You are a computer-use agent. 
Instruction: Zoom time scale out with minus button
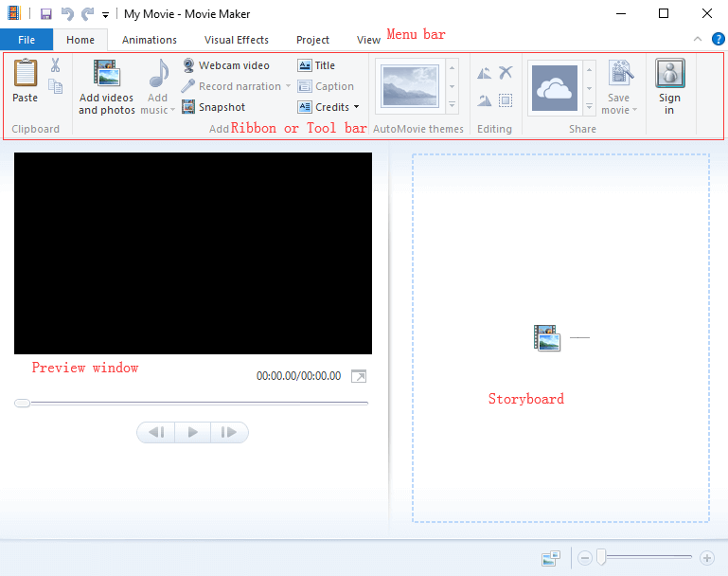coord(585,557)
